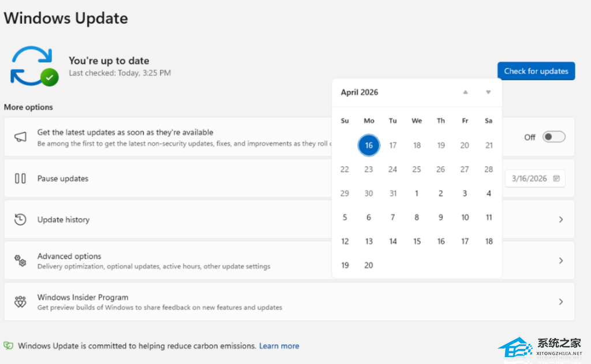
Task: Pick date 27 in the calendar
Action: point(465,169)
